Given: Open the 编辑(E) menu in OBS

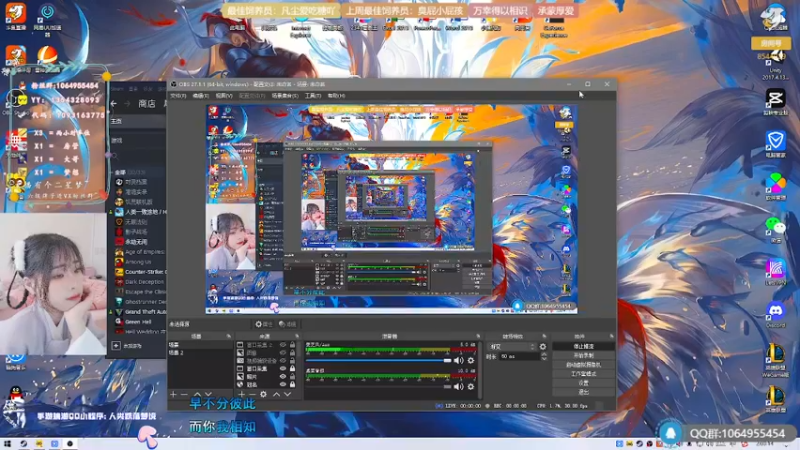Looking at the screenshot, I should 201,96.
